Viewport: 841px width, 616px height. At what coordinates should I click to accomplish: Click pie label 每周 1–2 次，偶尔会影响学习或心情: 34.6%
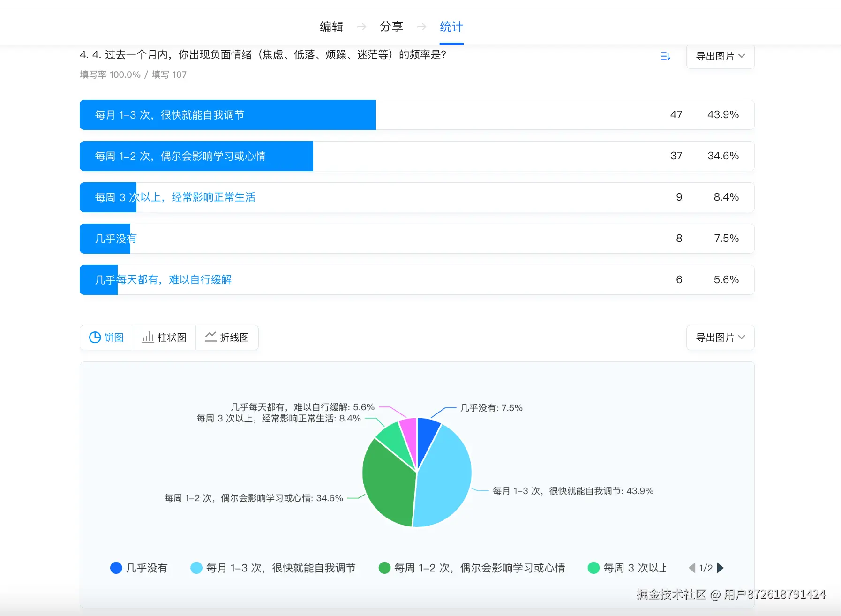coord(254,498)
